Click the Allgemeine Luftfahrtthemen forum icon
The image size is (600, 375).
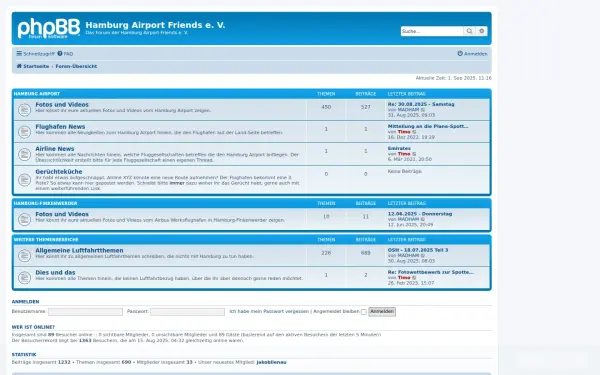pos(24,255)
